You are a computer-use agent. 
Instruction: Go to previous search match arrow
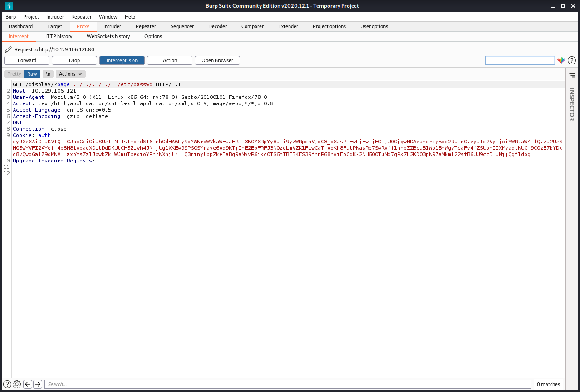[28, 384]
